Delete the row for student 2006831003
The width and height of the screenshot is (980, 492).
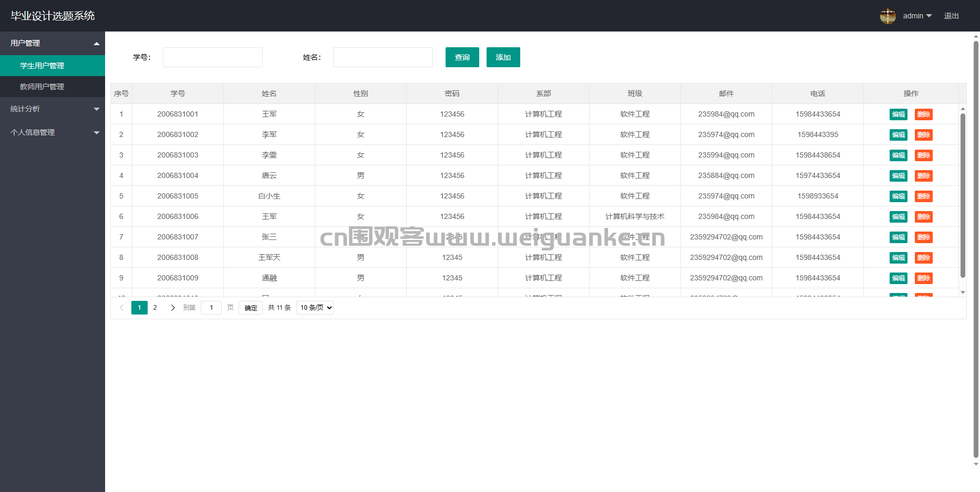point(924,155)
